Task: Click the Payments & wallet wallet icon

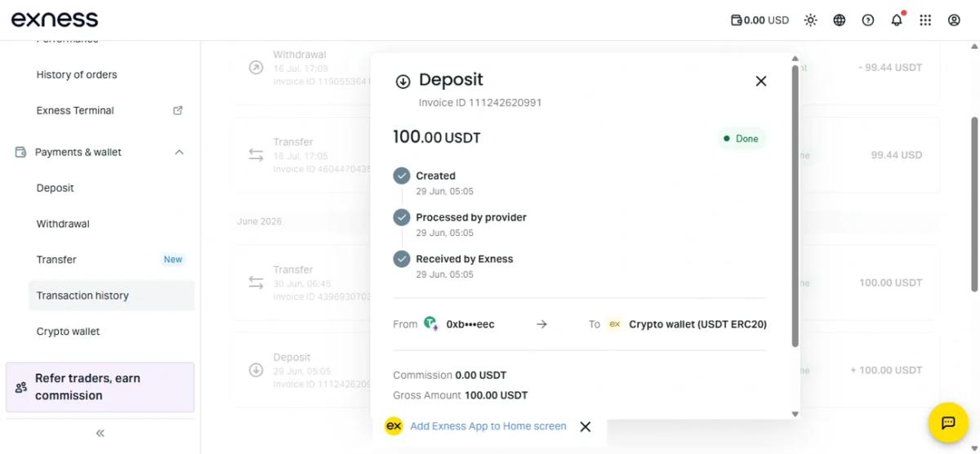Action: (20, 152)
